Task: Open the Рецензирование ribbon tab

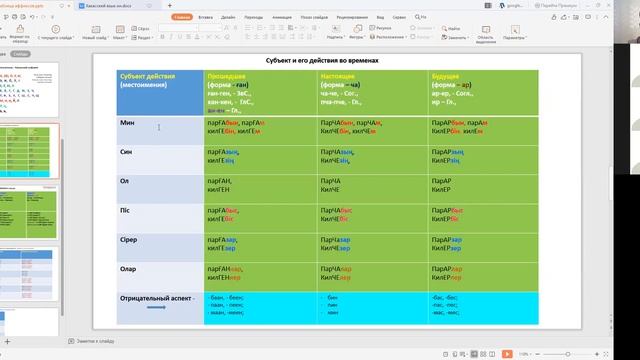Action: click(x=352, y=17)
